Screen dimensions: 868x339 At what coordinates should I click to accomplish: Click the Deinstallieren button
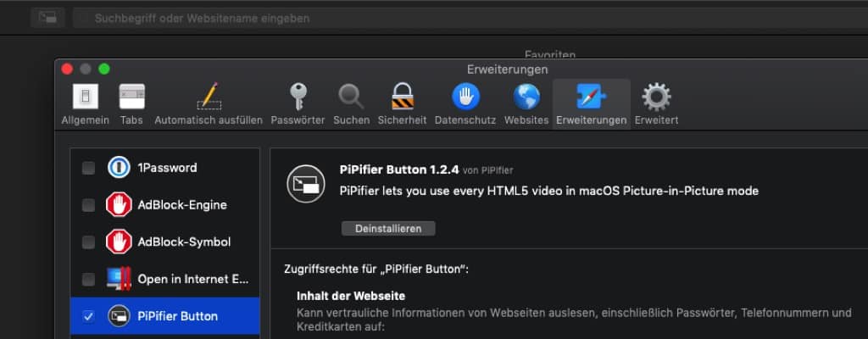tap(388, 229)
